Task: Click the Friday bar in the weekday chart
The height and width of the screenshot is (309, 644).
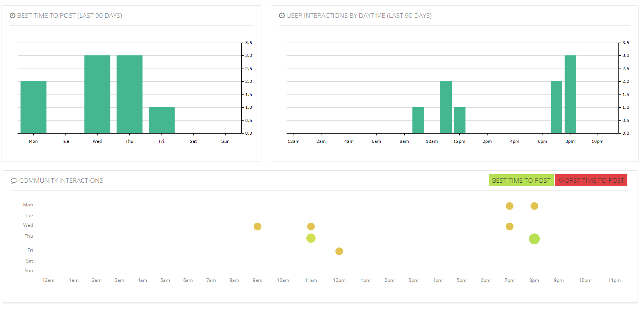Action: click(x=161, y=120)
